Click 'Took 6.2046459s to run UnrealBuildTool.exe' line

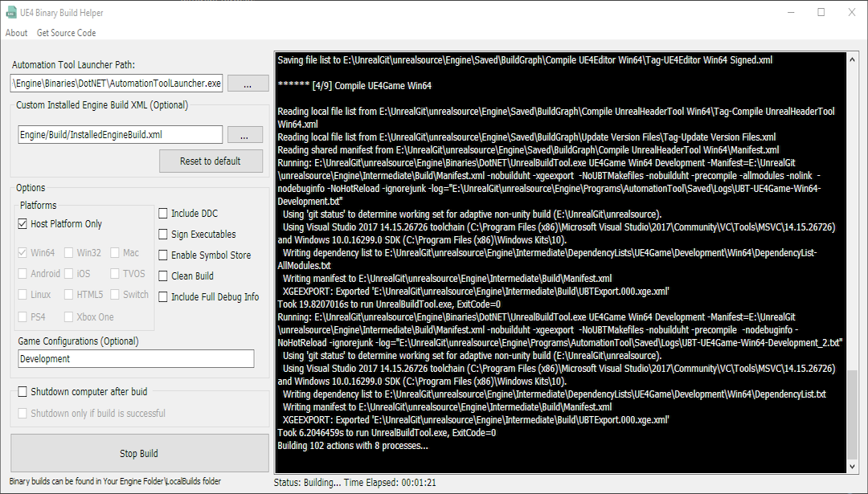tap(387, 433)
